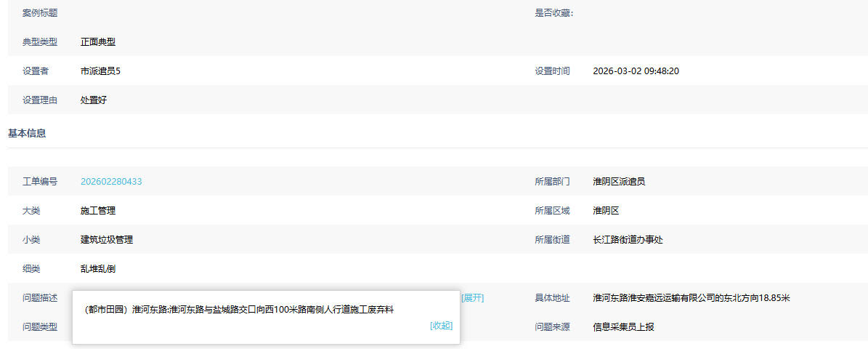Click the 展开 expand link

472,298
